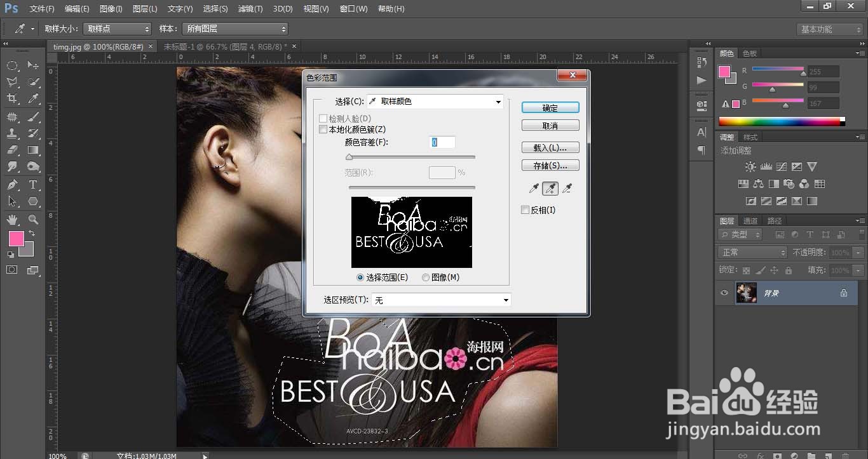This screenshot has height=459, width=868.
Task: Switch to the 未标题-1 document tab
Action: pos(226,46)
